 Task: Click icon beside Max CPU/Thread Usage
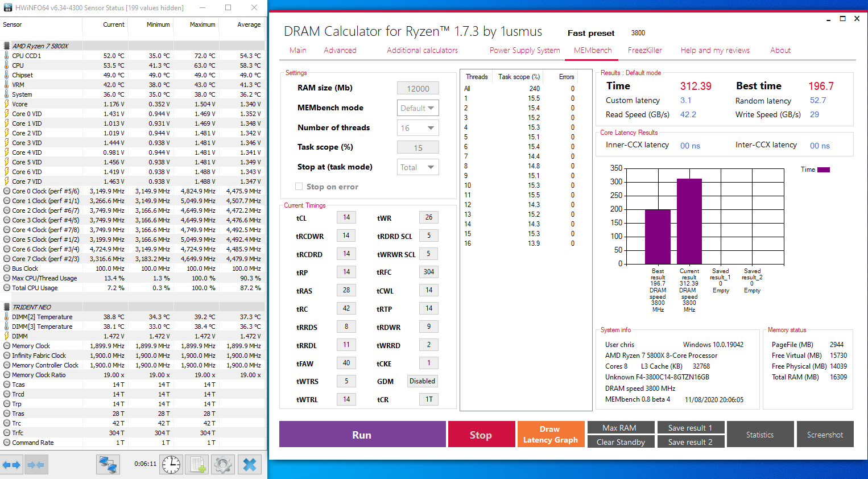tap(7, 278)
